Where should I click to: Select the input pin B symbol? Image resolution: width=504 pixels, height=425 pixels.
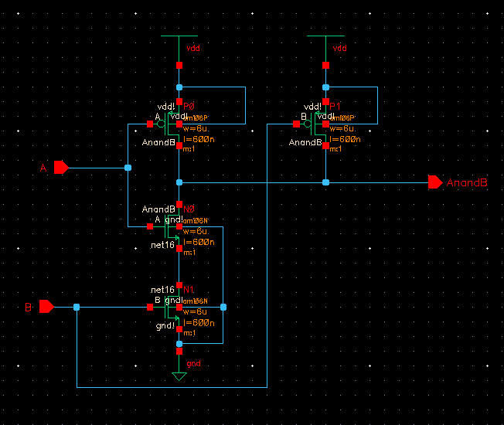coord(46,307)
